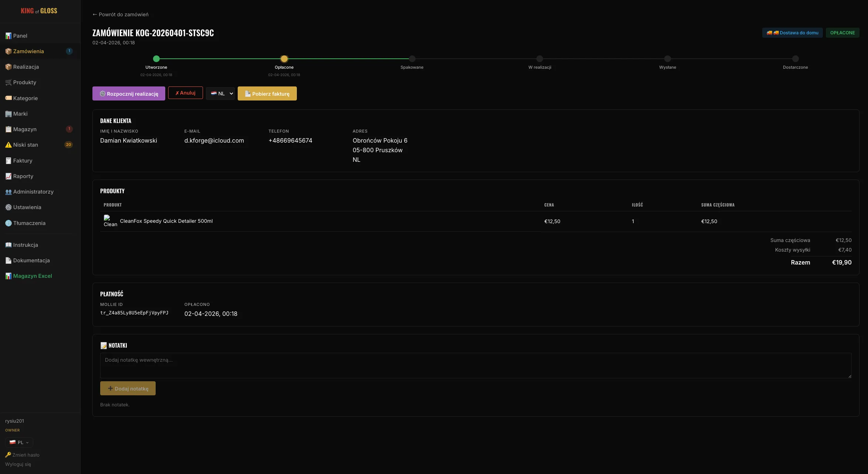This screenshot has height=474, width=868.
Task: Click the Ustawienia gear icon
Action: (x=8, y=207)
